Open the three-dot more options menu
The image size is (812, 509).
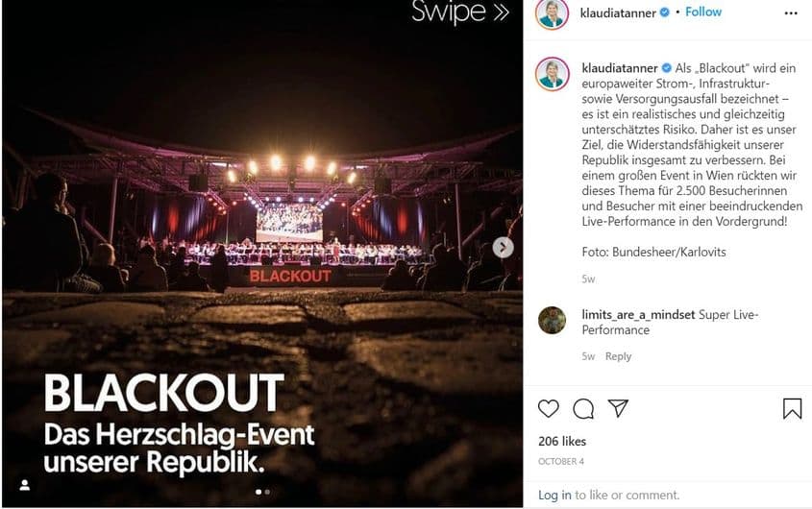[x=791, y=13]
